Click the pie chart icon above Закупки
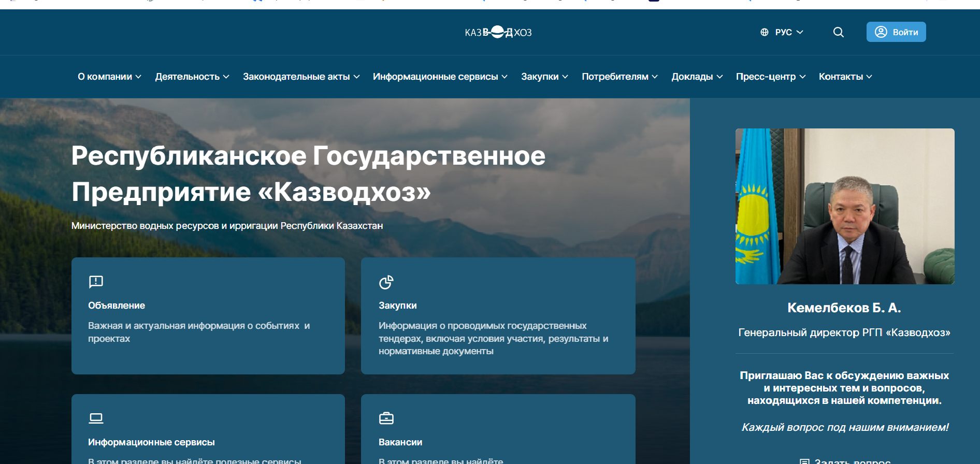 click(x=386, y=282)
